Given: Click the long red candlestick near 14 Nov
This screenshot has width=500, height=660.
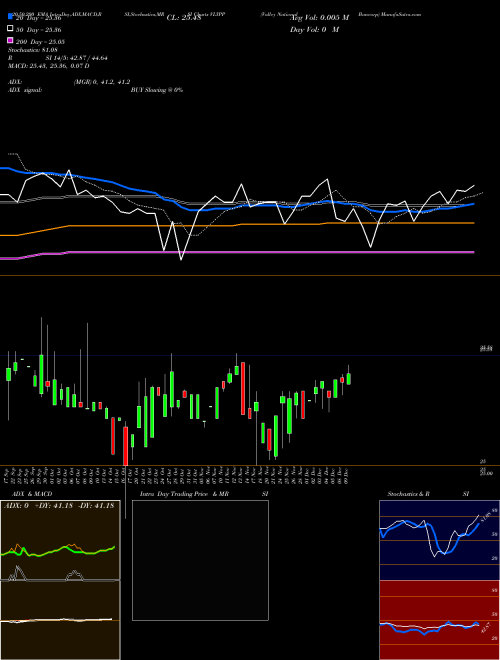Looking at the screenshot, I should pos(243,388).
